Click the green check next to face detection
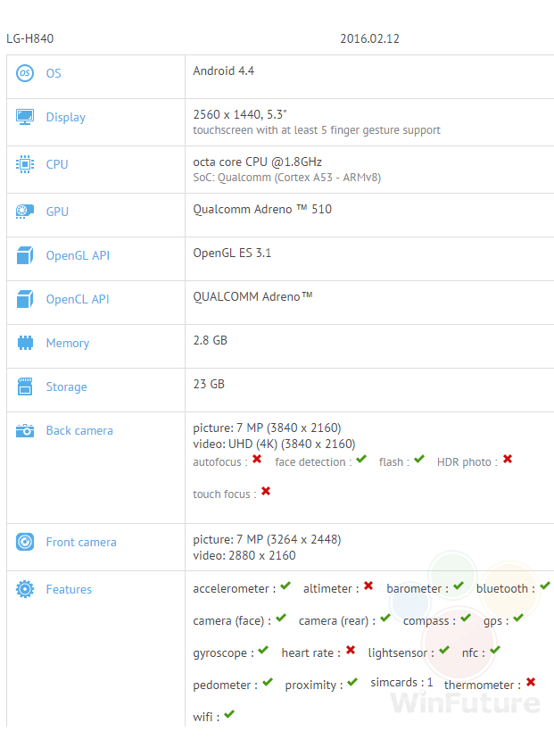The image size is (554, 756). 360,460
